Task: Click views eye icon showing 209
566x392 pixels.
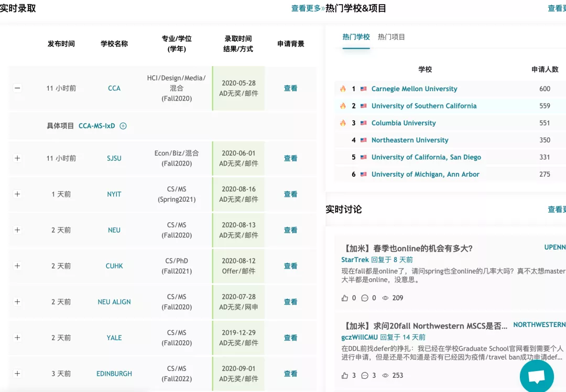Action: [x=385, y=298]
